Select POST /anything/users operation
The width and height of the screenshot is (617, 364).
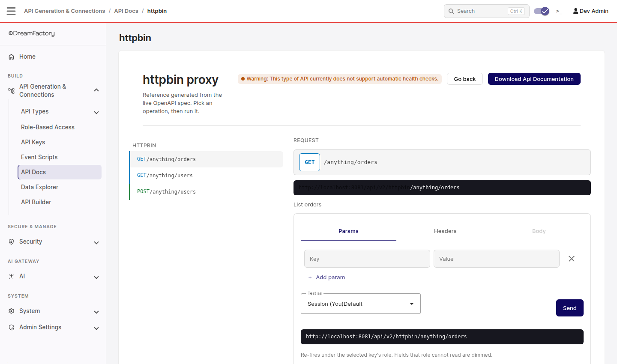coord(206,192)
